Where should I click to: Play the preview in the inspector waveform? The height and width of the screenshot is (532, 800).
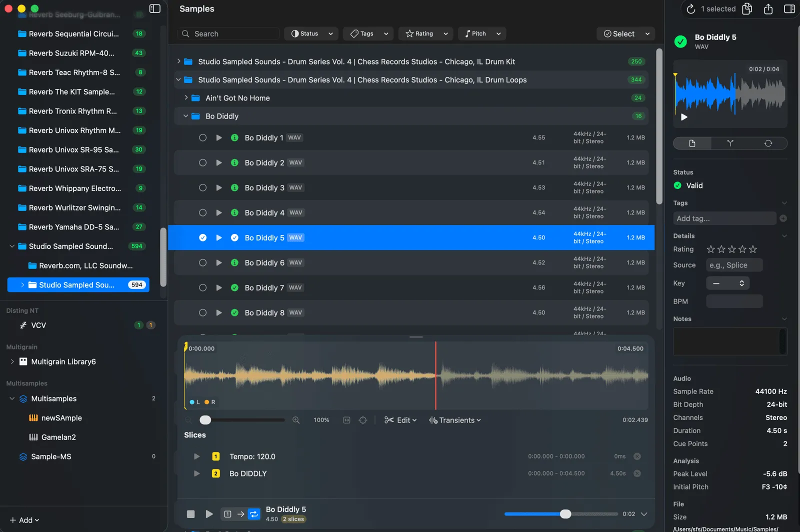[x=684, y=117]
